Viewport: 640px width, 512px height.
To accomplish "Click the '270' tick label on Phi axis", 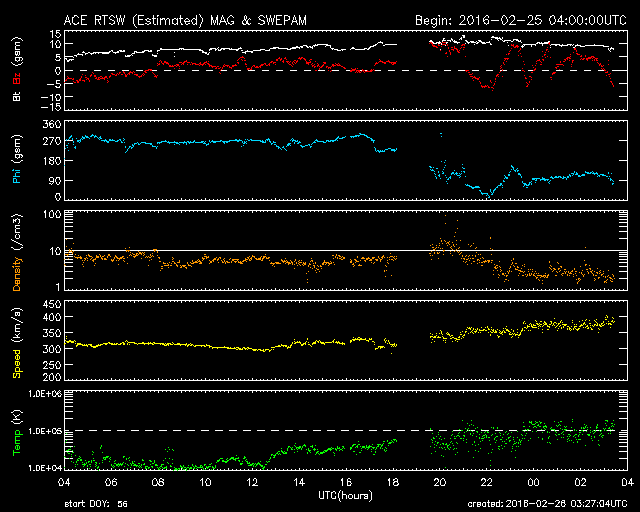I will coord(52,141).
